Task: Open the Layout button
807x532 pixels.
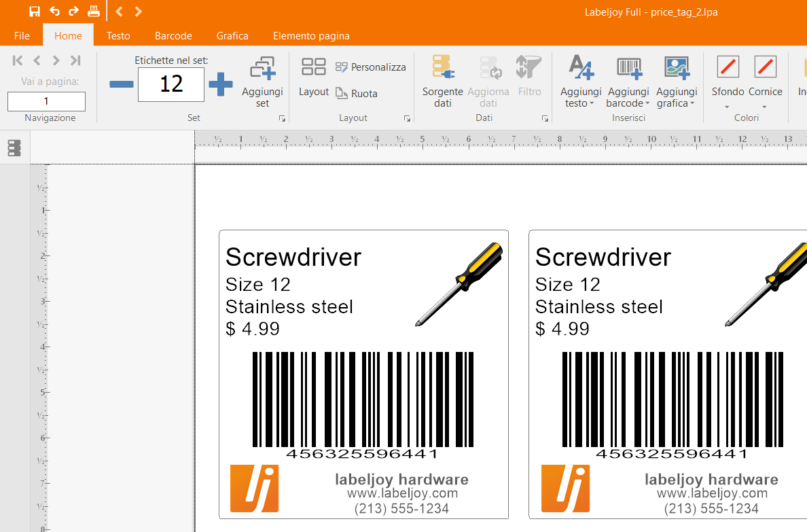Action: pos(313,77)
